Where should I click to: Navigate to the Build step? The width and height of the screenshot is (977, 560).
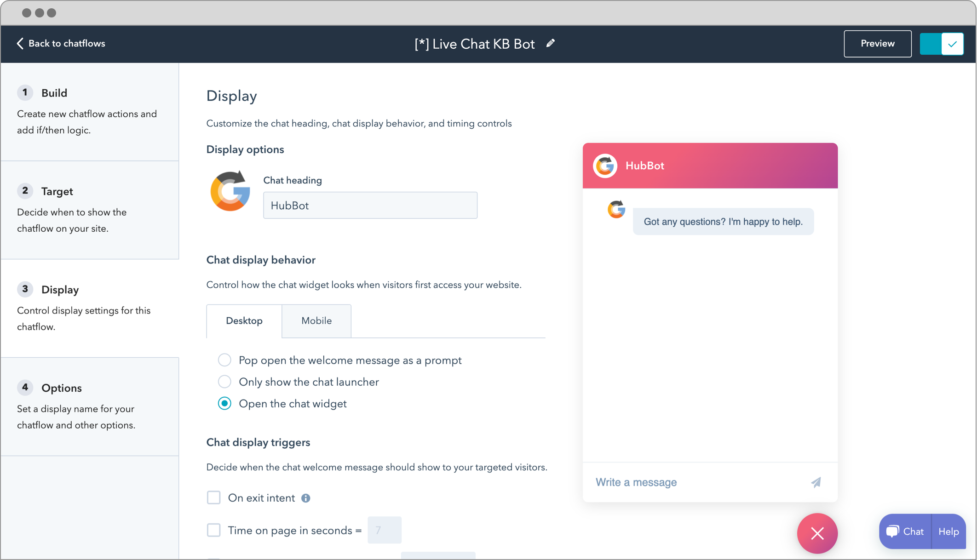[54, 92]
